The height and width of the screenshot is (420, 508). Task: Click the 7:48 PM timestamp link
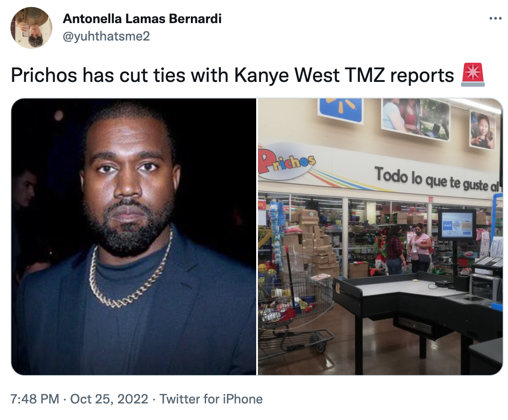[35, 399]
